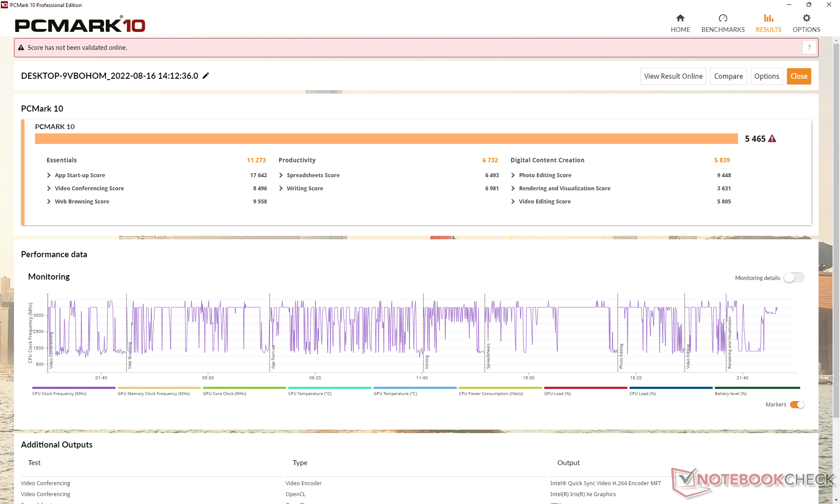Turn off the Markers toggle

(x=797, y=405)
